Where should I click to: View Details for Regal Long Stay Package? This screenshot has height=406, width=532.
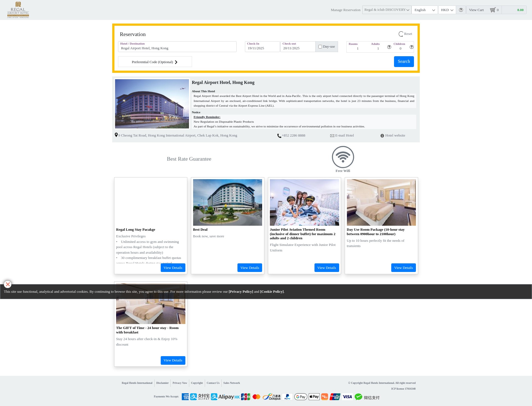pos(173,268)
